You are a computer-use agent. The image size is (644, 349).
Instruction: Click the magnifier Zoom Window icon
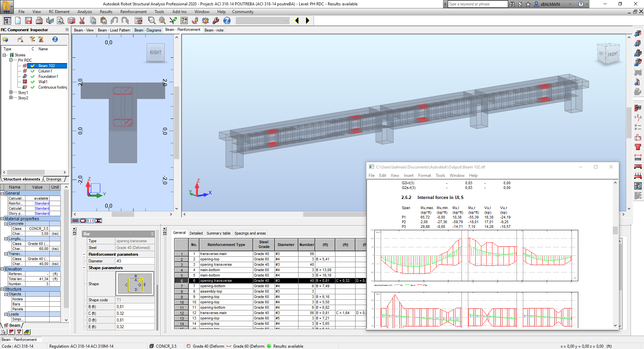pyautogui.click(x=152, y=21)
